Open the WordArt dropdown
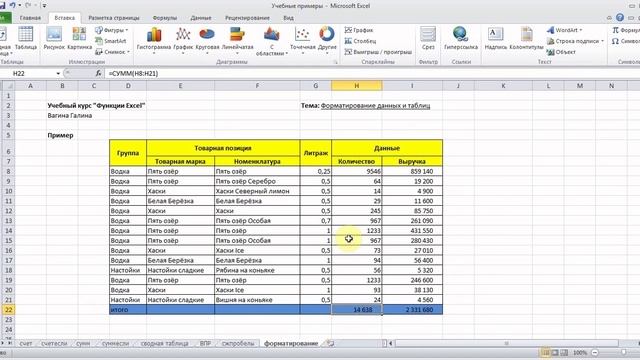Image resolution: width=640 pixels, height=360 pixels. pyautogui.click(x=564, y=30)
